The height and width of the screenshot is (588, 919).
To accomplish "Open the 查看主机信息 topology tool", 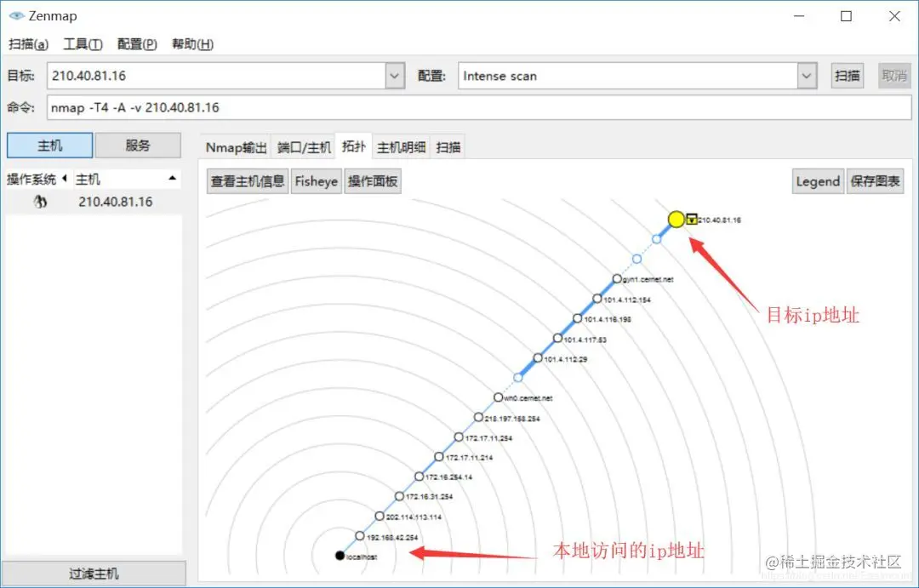I will [x=246, y=180].
